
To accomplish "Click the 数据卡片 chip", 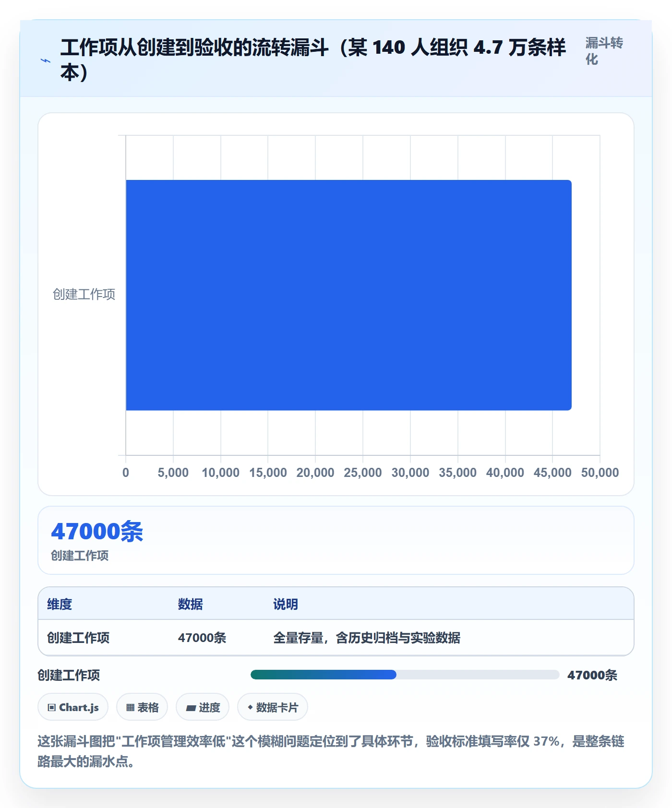I will tap(273, 707).
